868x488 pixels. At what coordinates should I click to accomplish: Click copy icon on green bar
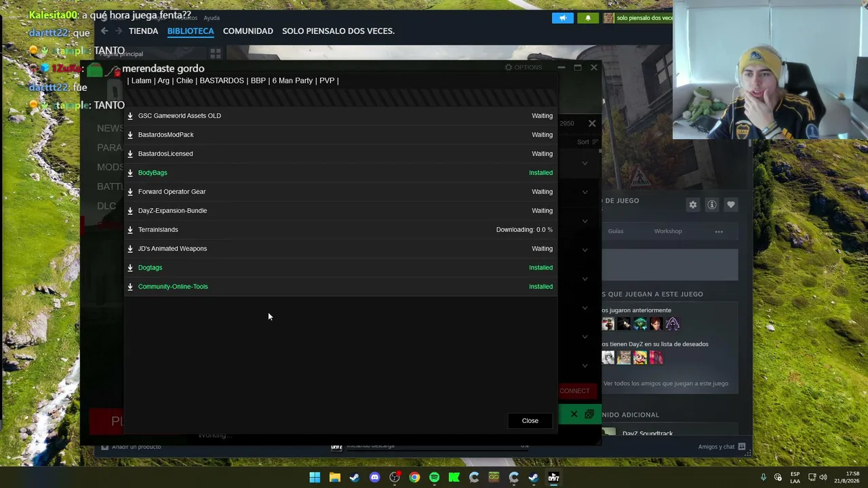[589, 414]
